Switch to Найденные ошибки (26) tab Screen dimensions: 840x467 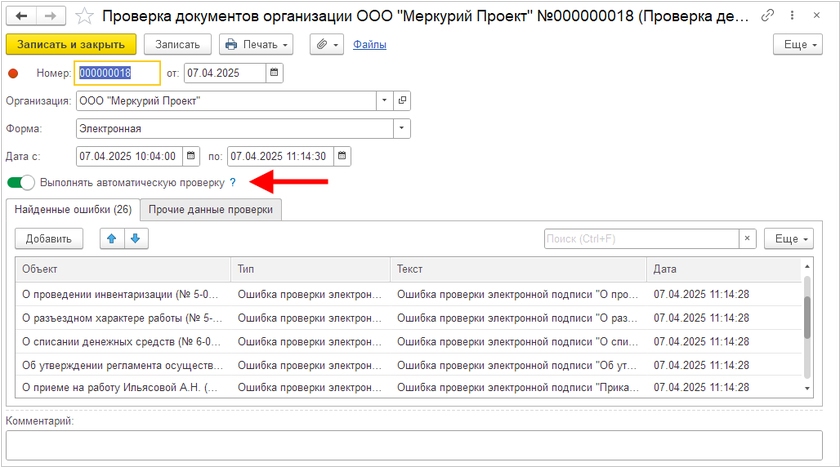(73, 209)
